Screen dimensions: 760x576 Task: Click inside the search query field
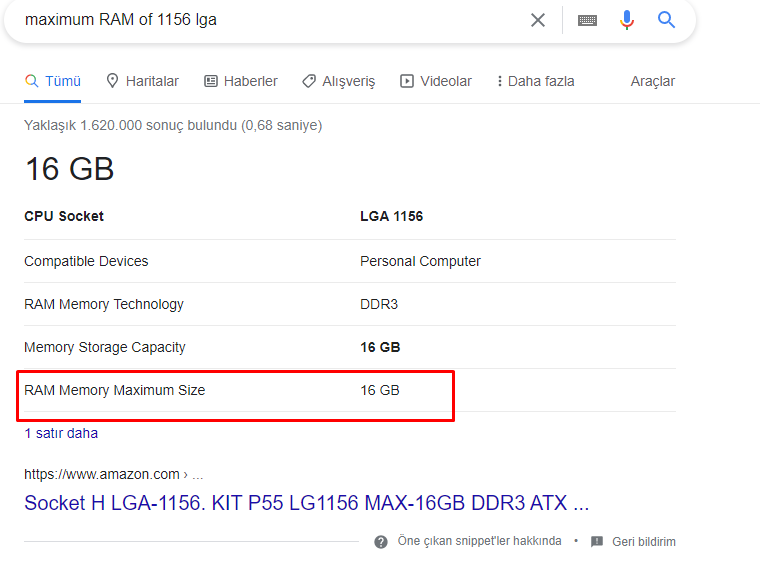click(x=271, y=20)
